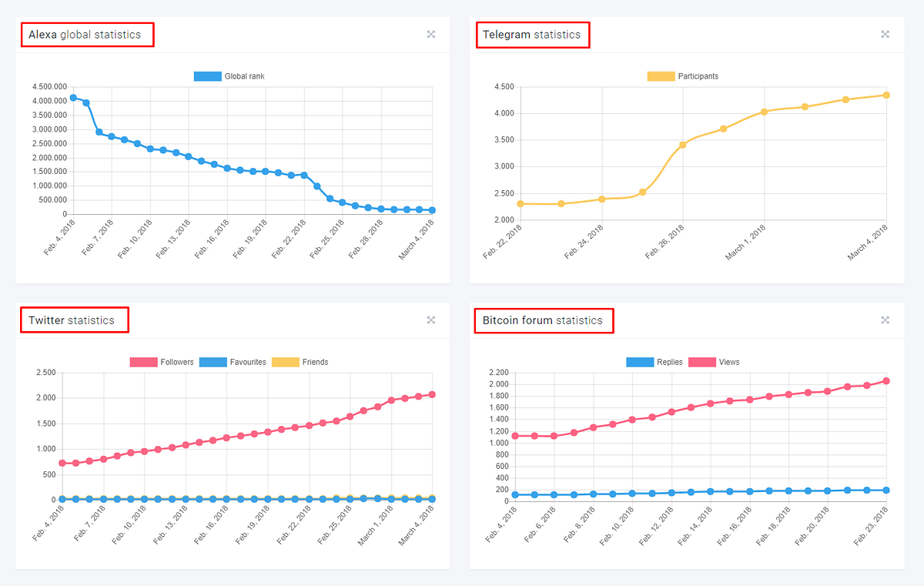Click the 2.200 value on Bitcoin forum axis
The image size is (924, 586).
(500, 373)
